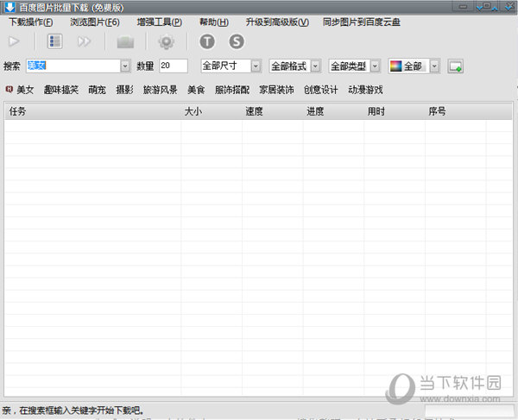Click the fast-forward double arrow icon
Screen dimensions: 518x420
(84, 41)
